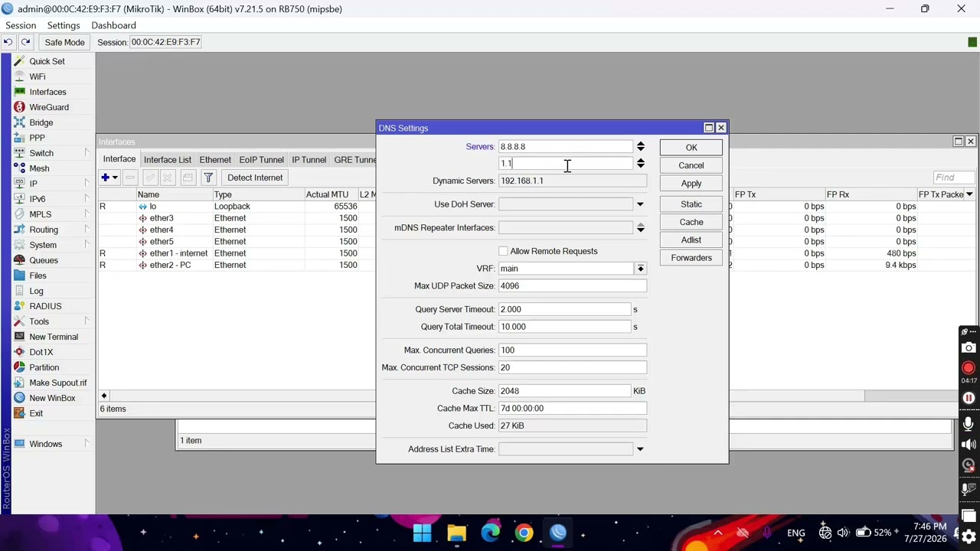980x551 pixels.
Task: Click OK in DNS Settings
Action: (x=691, y=148)
